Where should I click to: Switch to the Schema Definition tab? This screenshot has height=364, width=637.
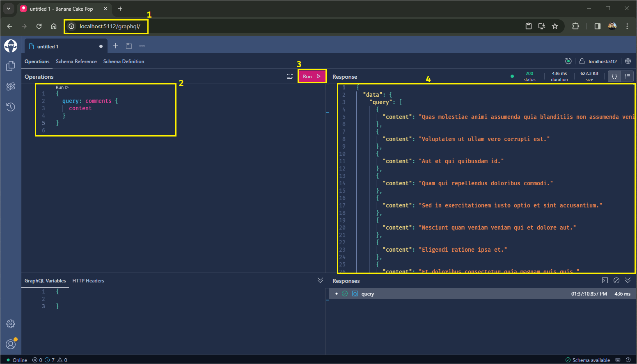[x=124, y=61]
